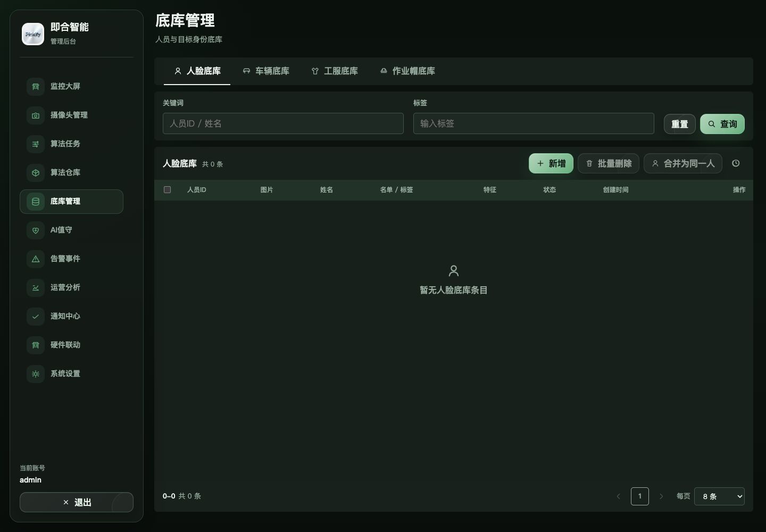Click the 人员ID column header
766x532 pixels.
tap(196, 190)
